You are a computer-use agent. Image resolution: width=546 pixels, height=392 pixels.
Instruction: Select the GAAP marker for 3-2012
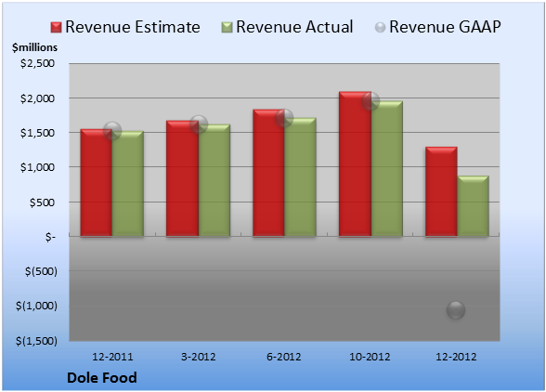point(199,124)
